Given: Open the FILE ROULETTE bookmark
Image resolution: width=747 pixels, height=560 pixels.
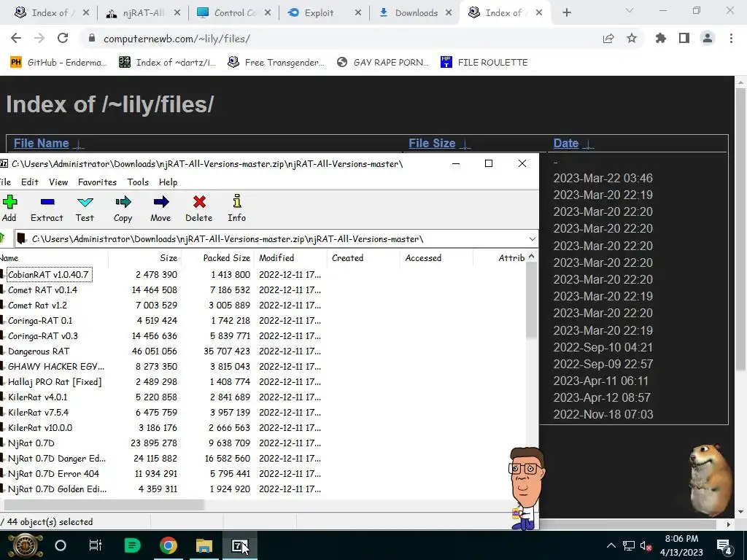Looking at the screenshot, I should click(x=484, y=63).
